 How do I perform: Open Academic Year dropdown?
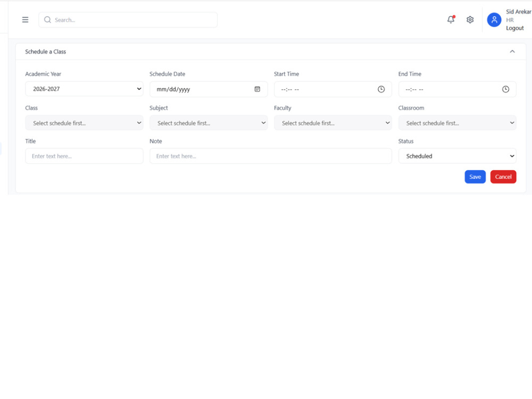point(84,89)
